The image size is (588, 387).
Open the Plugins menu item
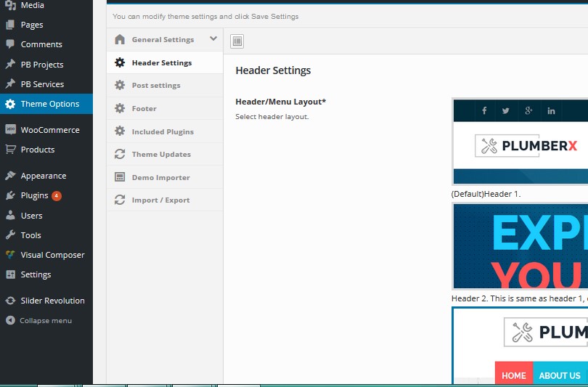click(x=46, y=195)
